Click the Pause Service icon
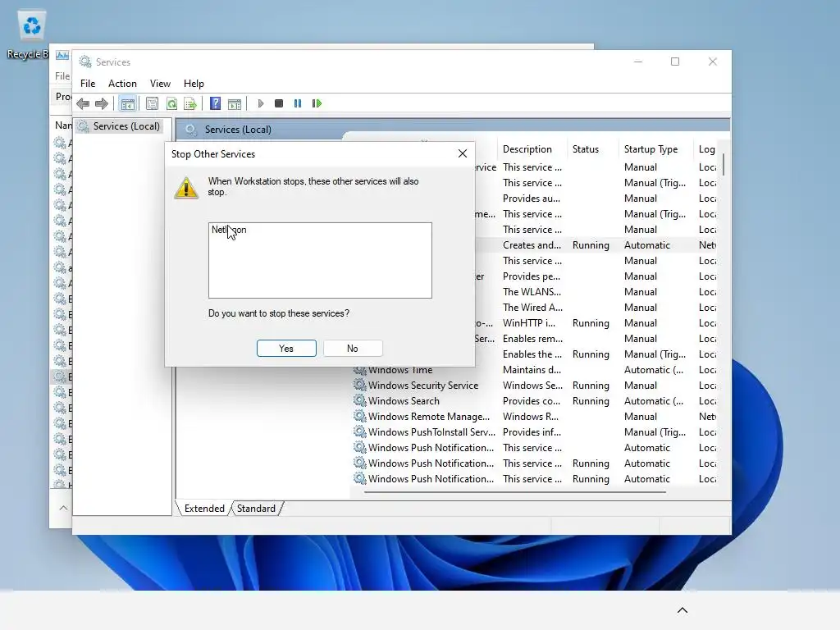The height and width of the screenshot is (630, 840). 298,103
